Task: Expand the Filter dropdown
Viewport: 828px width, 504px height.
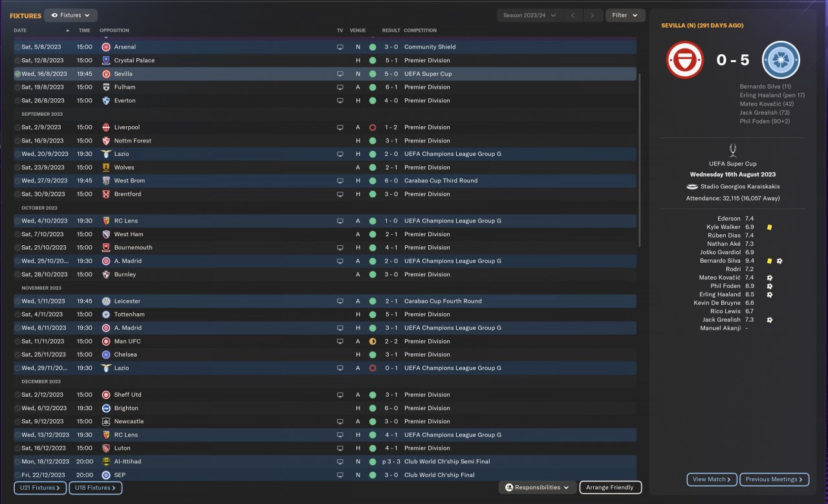Action: [625, 16]
